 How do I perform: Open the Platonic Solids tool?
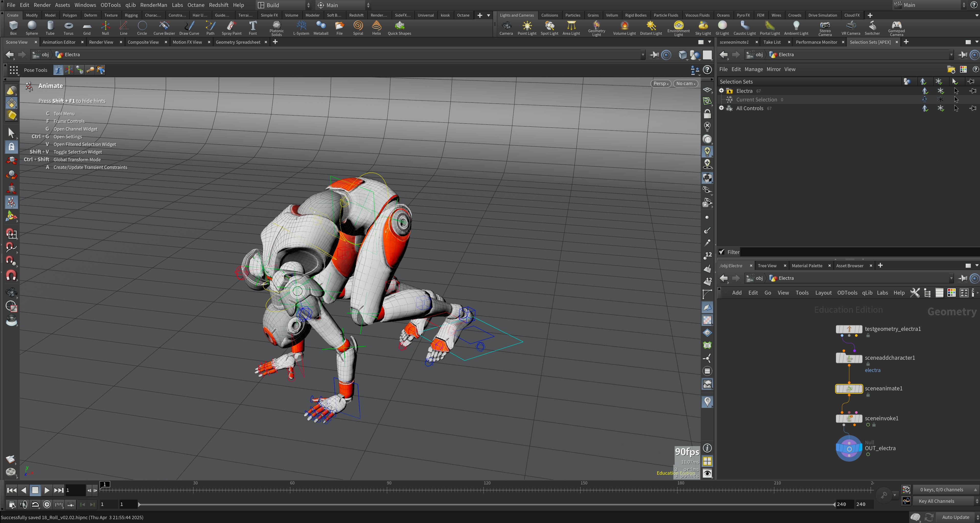pyautogui.click(x=276, y=29)
